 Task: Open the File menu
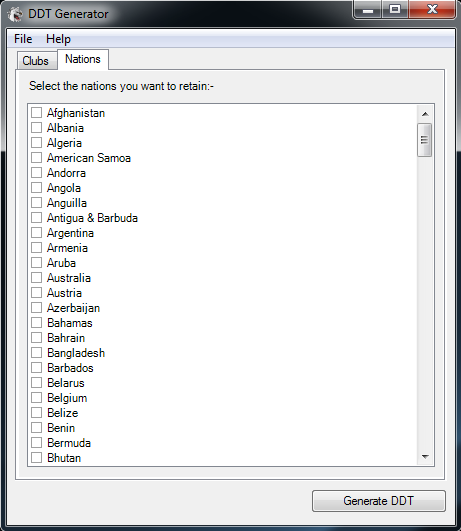23,39
